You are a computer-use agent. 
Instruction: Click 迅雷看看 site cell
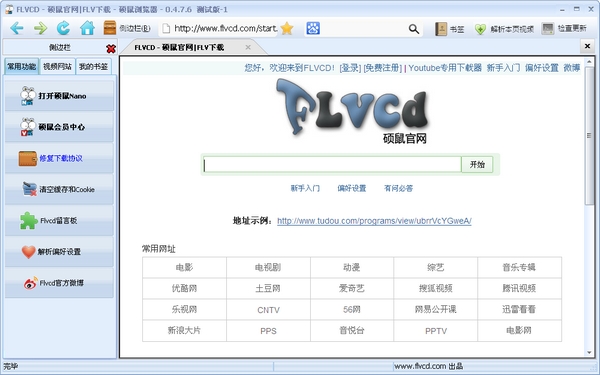[519, 309]
